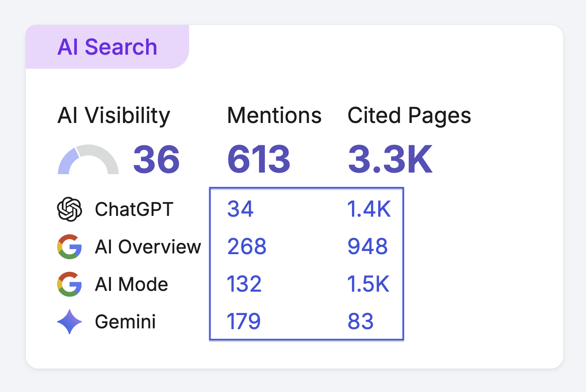The width and height of the screenshot is (586, 392).
Task: Click the ChatGPT logo icon
Action: click(70, 209)
